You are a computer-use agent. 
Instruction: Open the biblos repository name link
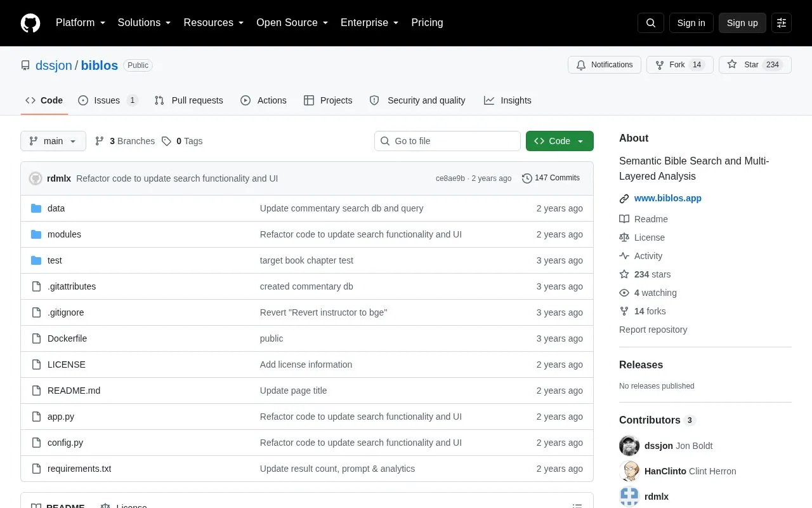tap(100, 65)
